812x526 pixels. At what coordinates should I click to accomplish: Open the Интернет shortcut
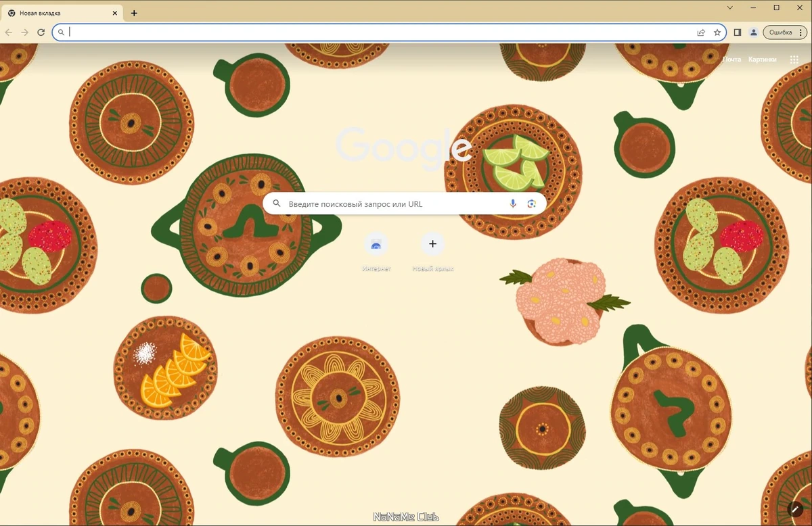(376, 252)
